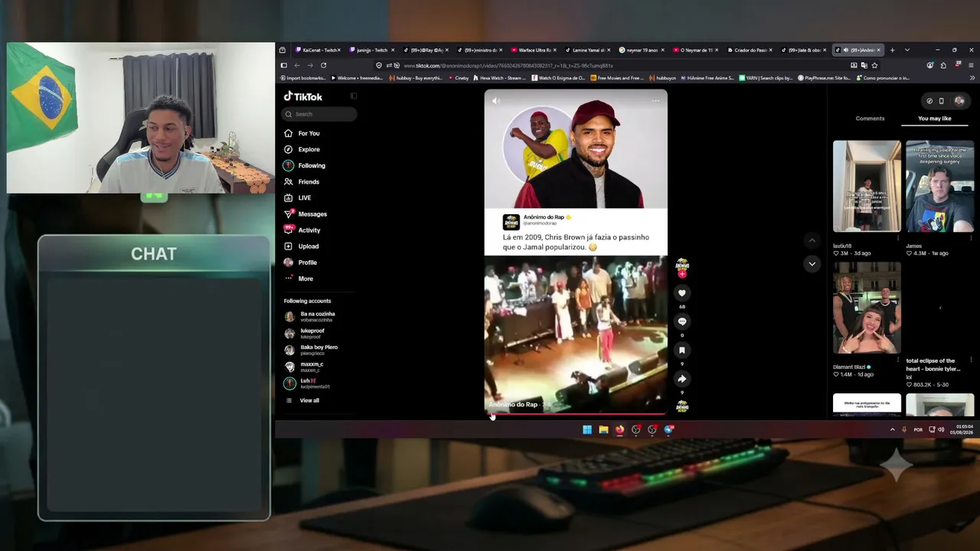Viewport: 980px width, 551px height.
Task: Open the list all tabs dropdown
Action: coord(907,50)
